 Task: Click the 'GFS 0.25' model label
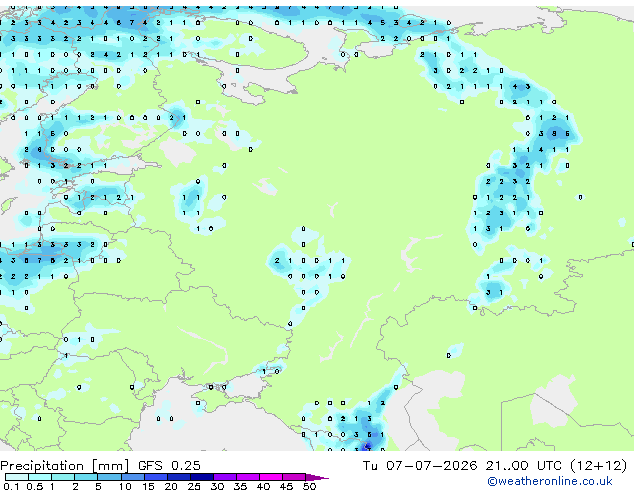tap(169, 466)
